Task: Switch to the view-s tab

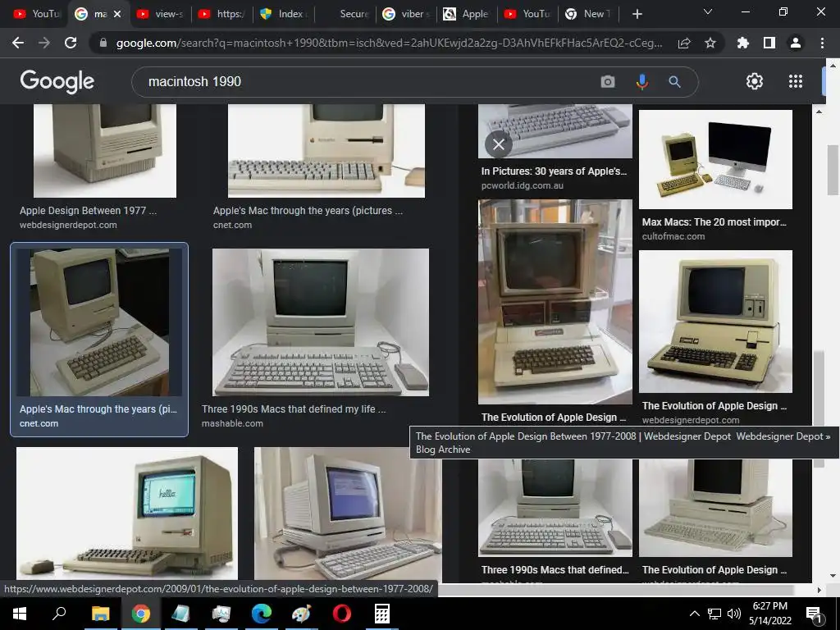Action: pyautogui.click(x=159, y=14)
